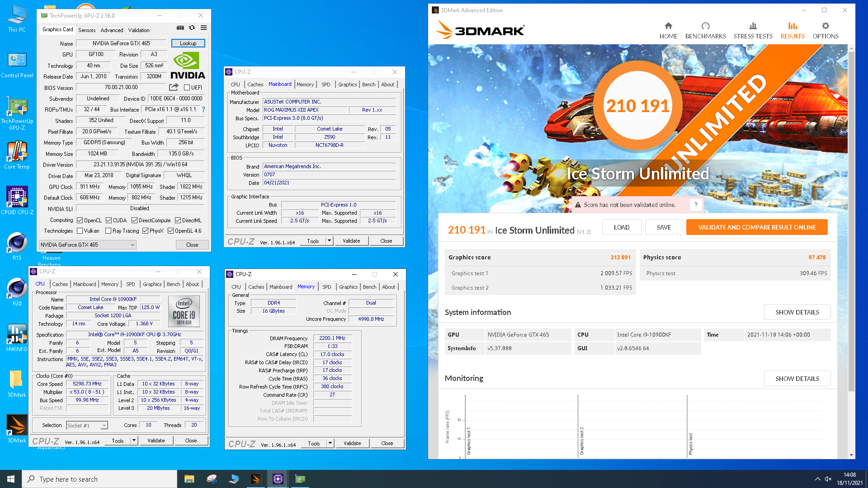Click 3DMark taskbar icon

click(x=256, y=479)
